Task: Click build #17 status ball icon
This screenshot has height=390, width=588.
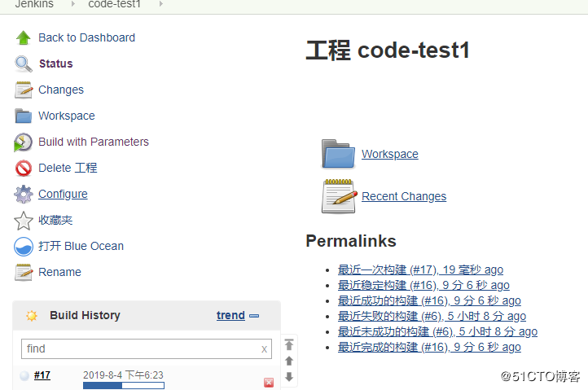Action: coord(24,375)
